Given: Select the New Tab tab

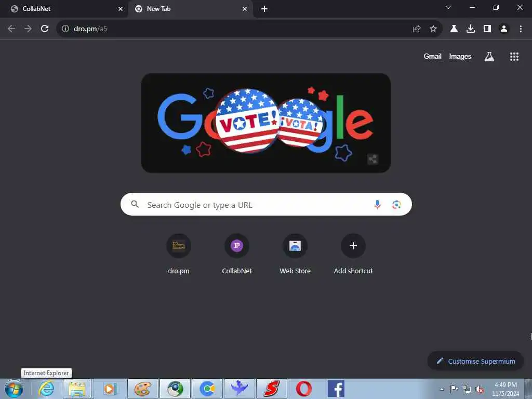Looking at the screenshot, I should coord(190,9).
